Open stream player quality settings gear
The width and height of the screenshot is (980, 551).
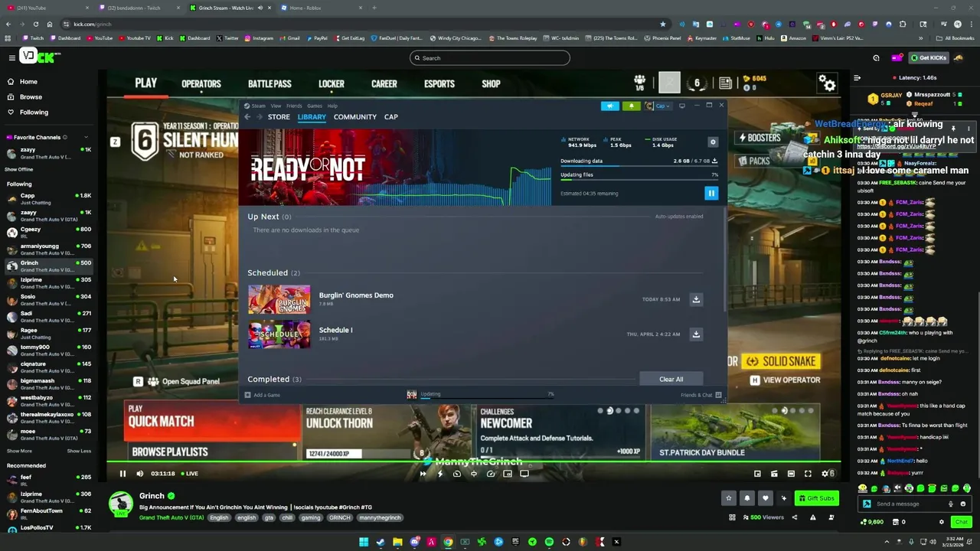pyautogui.click(x=825, y=474)
